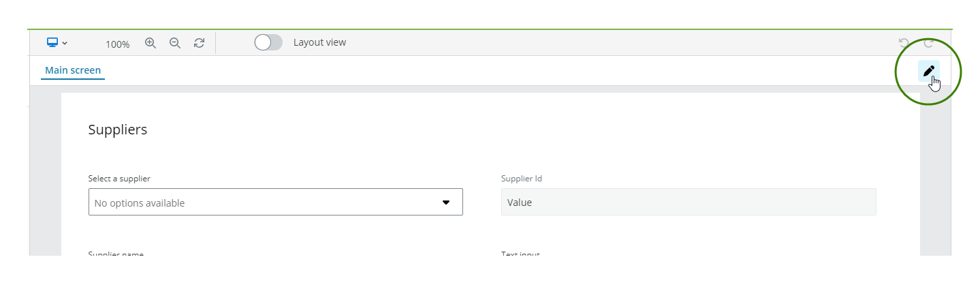Viewport: 980px width, 283px height.
Task: Click the supplier dropdown arrow
Action: 446,203
